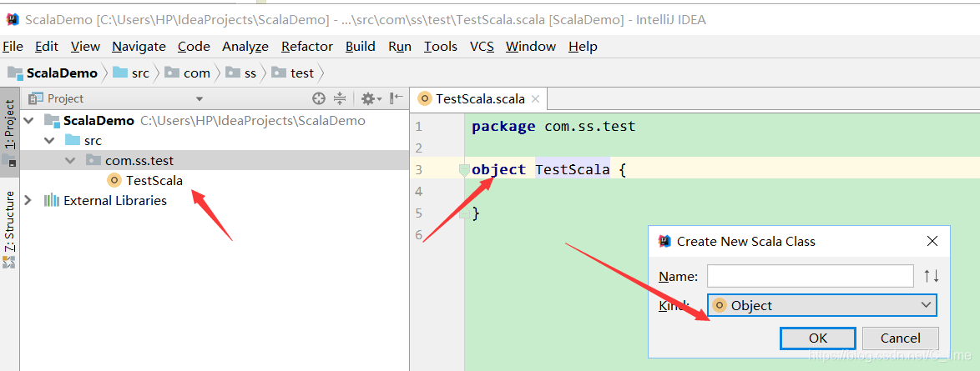Click the fold end marker at closing brace
The height and width of the screenshot is (371, 980).
click(x=464, y=213)
